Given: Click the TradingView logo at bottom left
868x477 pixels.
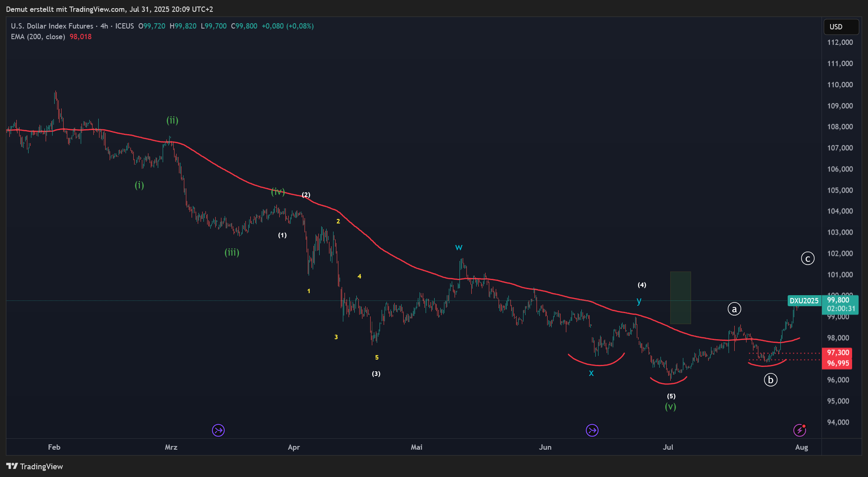Looking at the screenshot, I should pyautogui.click(x=35, y=466).
